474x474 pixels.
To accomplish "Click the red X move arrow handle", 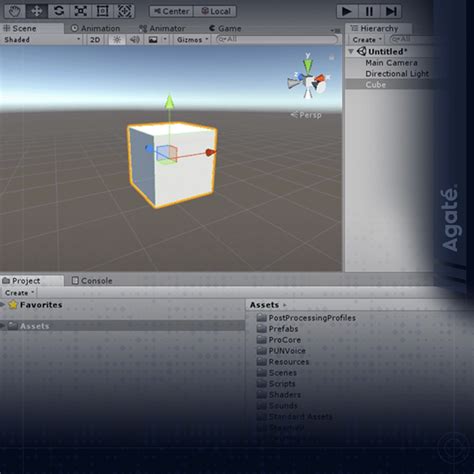I will tap(210, 153).
